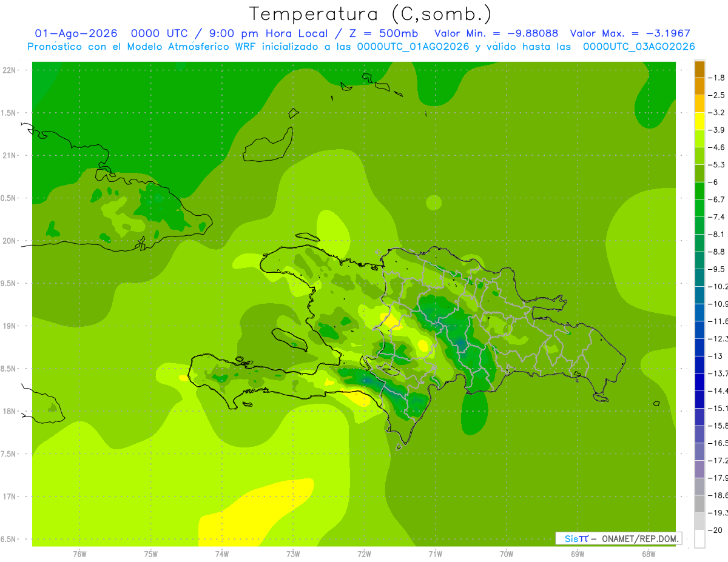Click the SisTT ONAMET/REP.DOM. logo box
This screenshot has width=728, height=562.
point(618,538)
